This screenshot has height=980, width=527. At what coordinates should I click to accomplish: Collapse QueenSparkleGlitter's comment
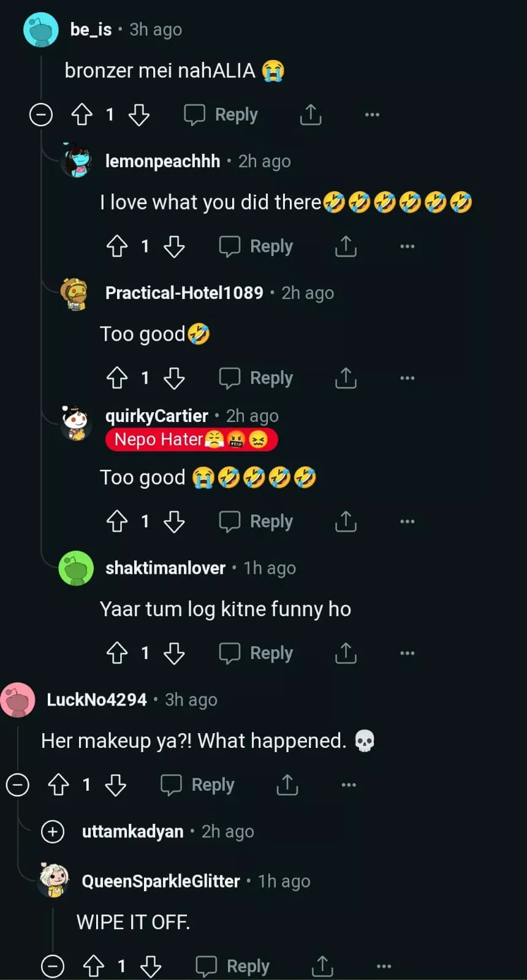53,966
